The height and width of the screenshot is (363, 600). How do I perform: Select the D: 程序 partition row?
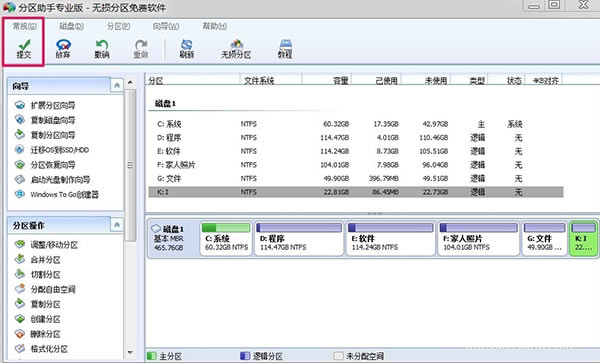tap(355, 138)
